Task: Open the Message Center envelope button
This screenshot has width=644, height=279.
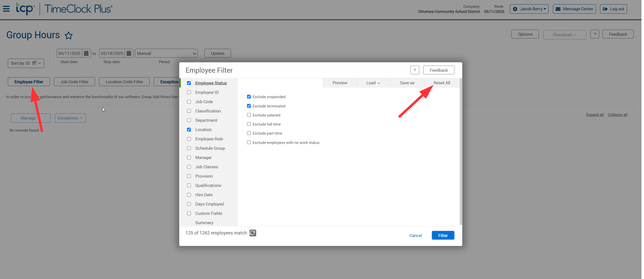Action: 574,9
